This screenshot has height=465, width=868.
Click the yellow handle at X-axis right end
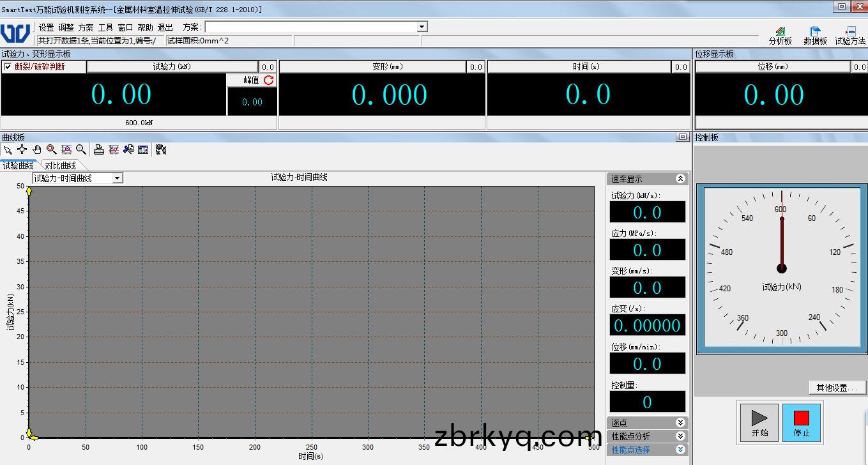point(588,438)
